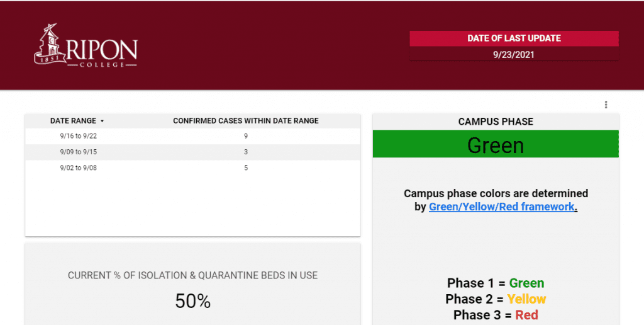Click the confirmed cases value 5
The image size is (644, 325).
(246, 168)
